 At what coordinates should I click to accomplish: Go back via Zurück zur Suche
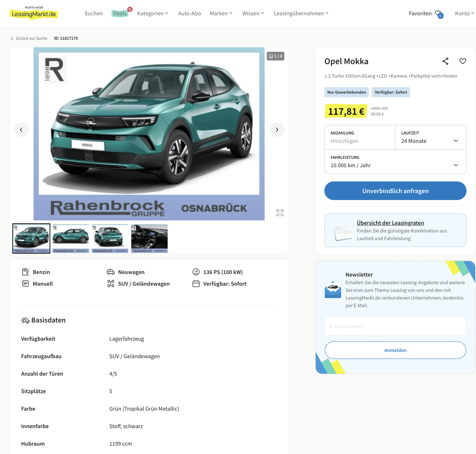(31, 38)
